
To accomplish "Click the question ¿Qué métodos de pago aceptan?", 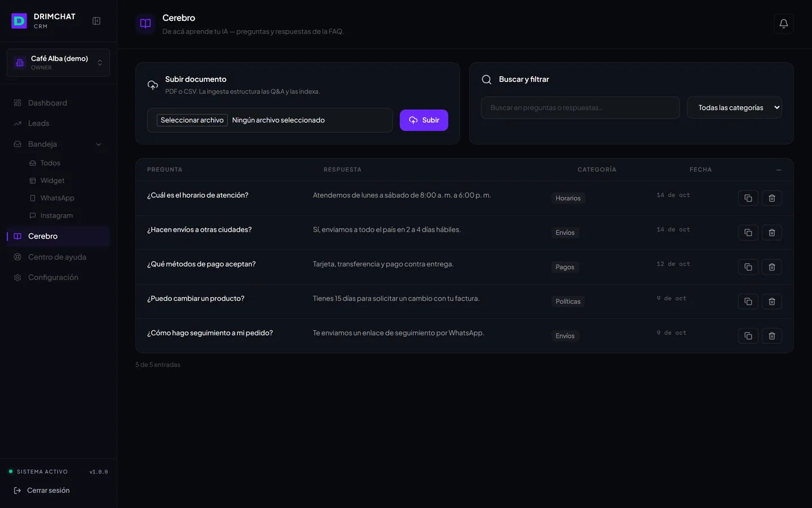I will click(x=201, y=264).
